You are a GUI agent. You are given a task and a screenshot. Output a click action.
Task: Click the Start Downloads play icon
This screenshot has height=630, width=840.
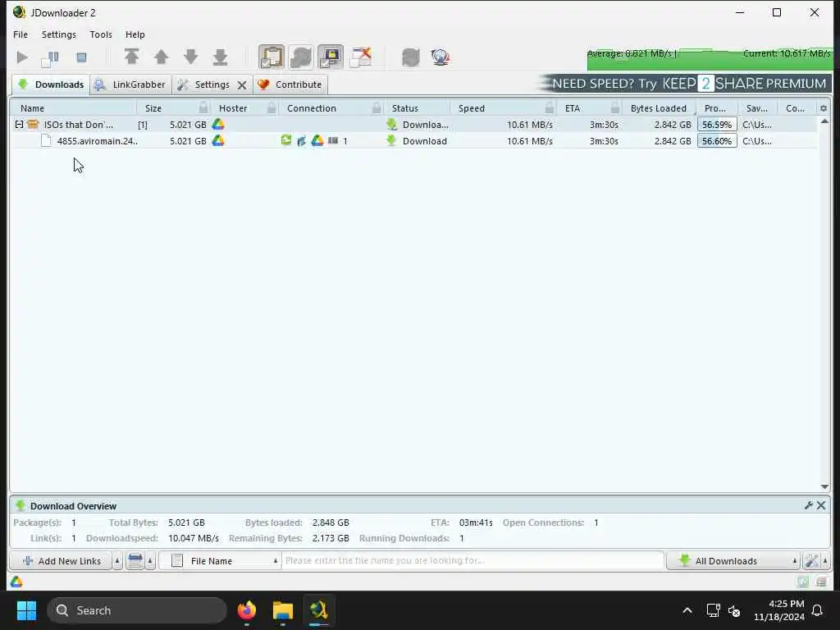pos(22,57)
